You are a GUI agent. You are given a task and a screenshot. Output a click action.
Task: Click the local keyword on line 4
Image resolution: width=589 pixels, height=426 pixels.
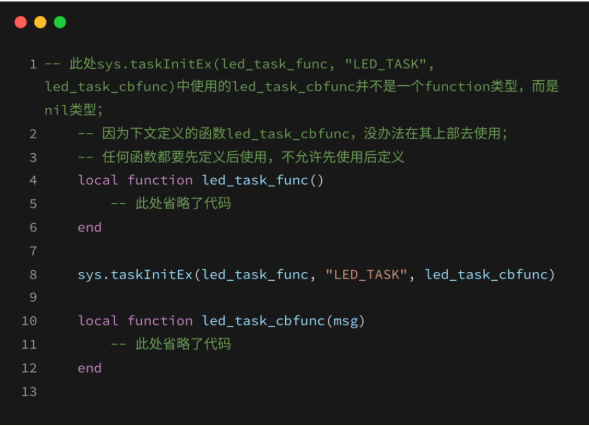(98, 180)
